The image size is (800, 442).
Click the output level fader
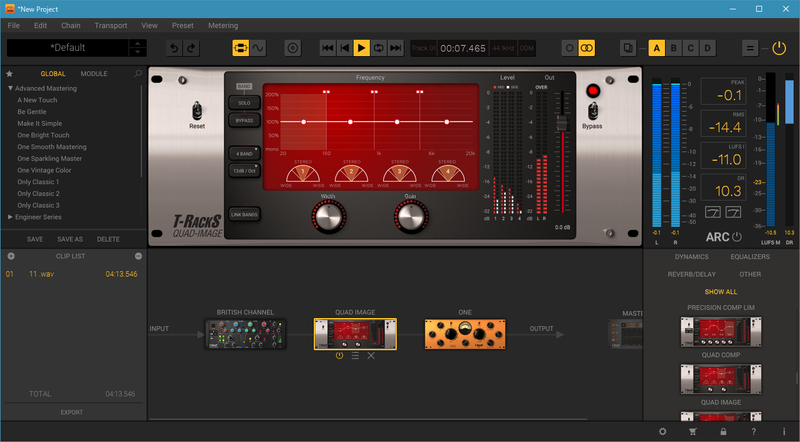coord(562,123)
